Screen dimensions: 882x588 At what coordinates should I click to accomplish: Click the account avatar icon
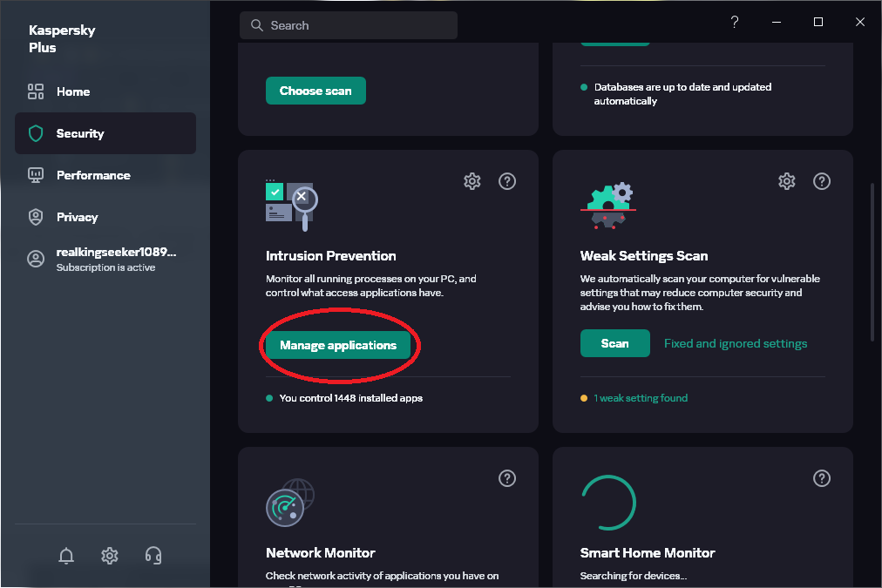pyautogui.click(x=36, y=259)
